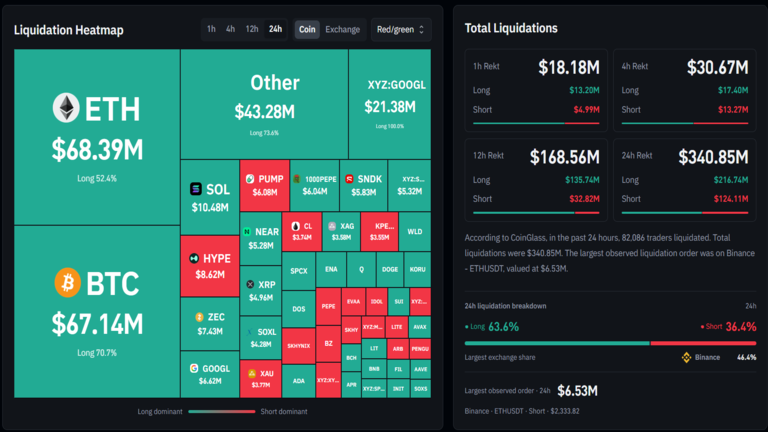The image size is (768, 432).
Task: Click the long/short dominant gradient legend
Action: pos(221,411)
